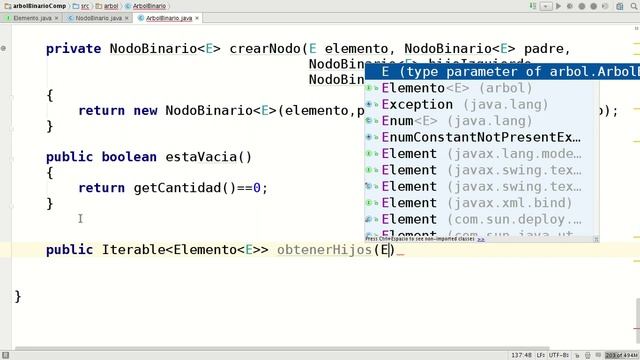Click the vertical scrollbar thumb on editor right
The height and width of the screenshot is (360, 640).
638,320
